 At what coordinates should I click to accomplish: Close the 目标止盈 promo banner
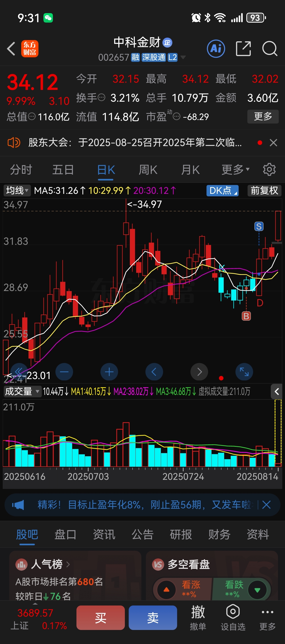pos(266,505)
